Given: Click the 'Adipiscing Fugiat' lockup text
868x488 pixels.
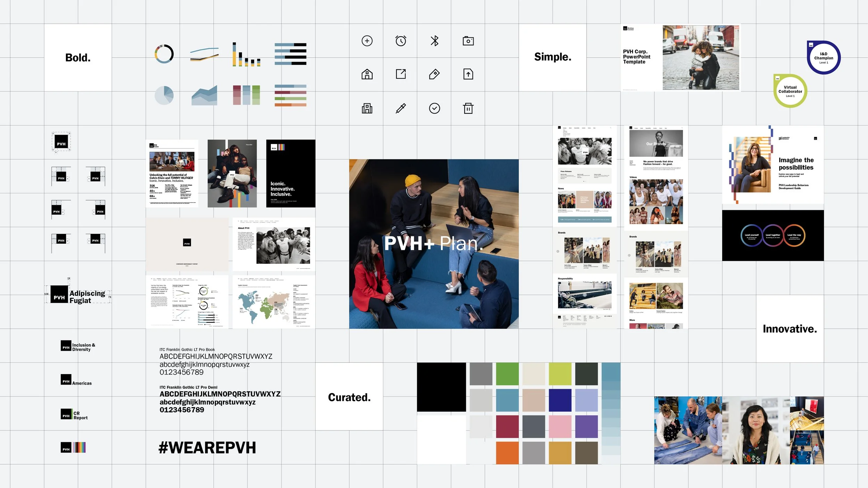Looking at the screenshot, I should 87,297.
